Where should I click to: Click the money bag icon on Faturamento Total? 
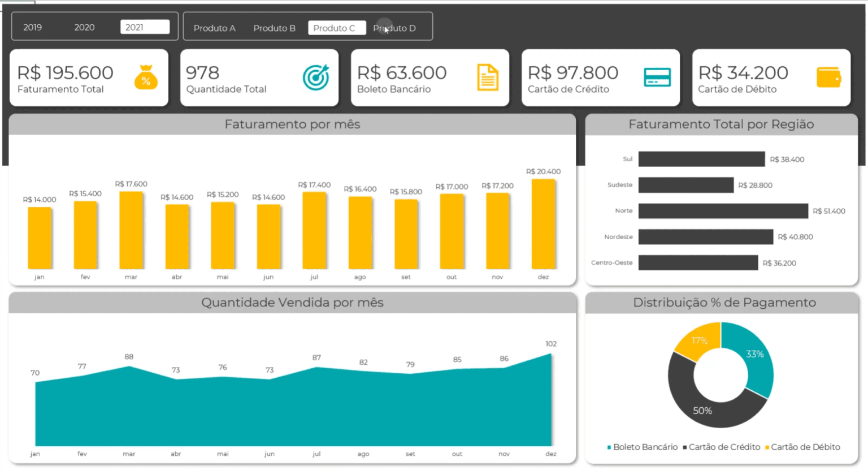146,78
